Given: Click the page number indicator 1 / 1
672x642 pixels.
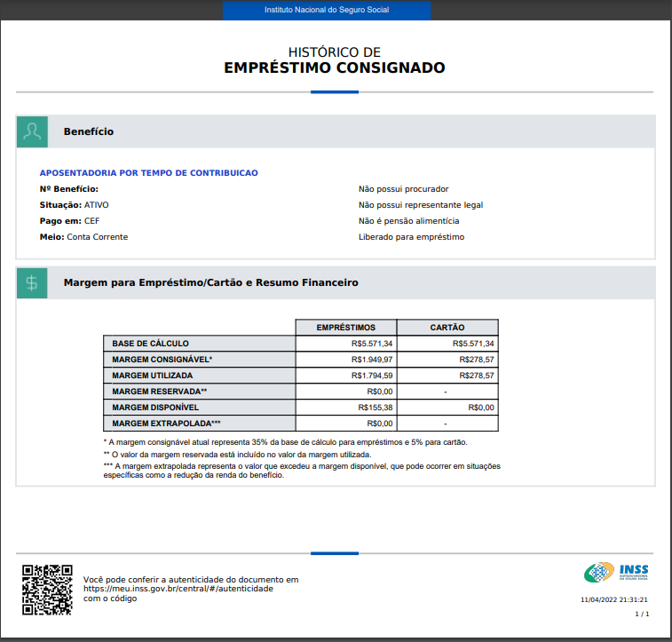Looking at the screenshot, I should point(642,614).
